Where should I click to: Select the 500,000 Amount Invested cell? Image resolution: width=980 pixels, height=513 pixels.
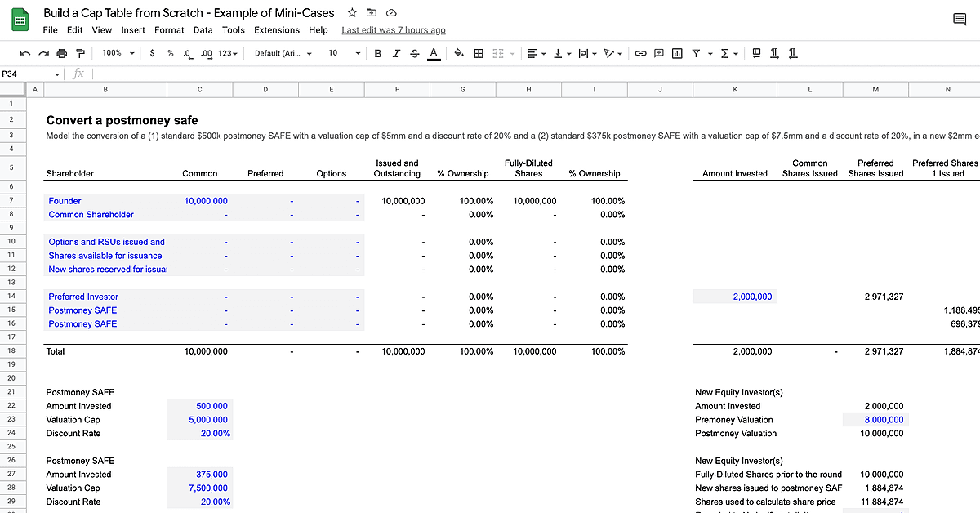coord(199,406)
